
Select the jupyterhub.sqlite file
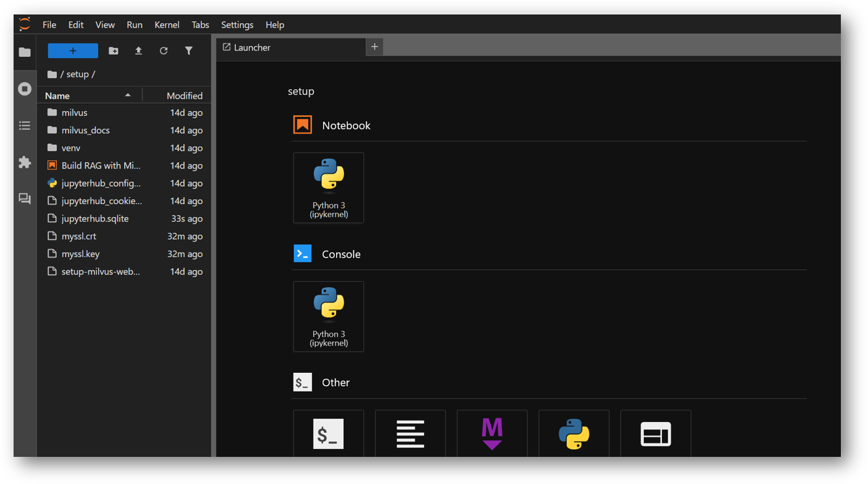(95, 219)
